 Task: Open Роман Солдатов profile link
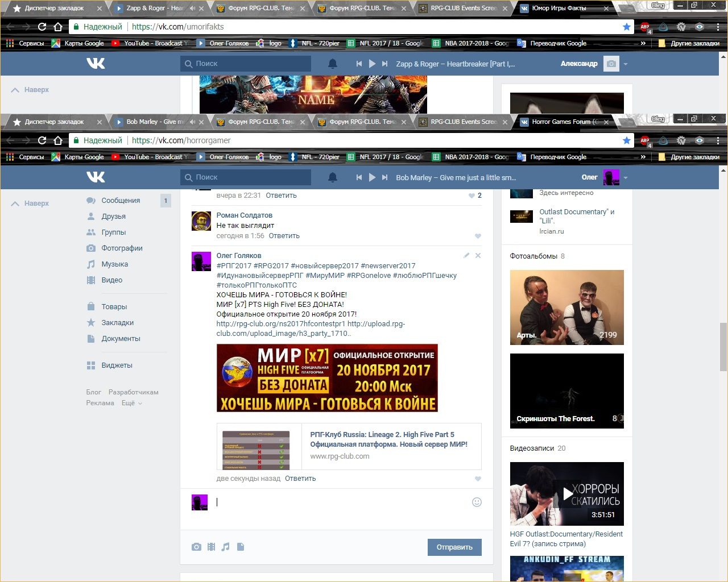(244, 215)
